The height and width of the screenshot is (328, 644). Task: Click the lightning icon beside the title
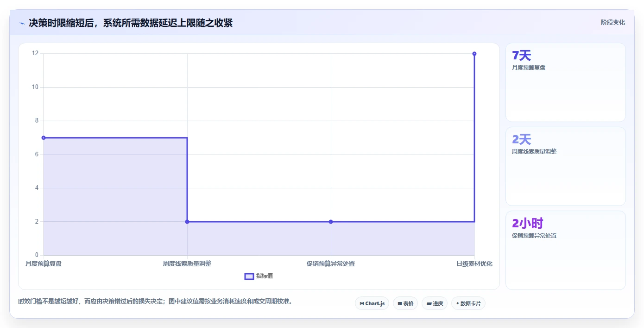[22, 23]
